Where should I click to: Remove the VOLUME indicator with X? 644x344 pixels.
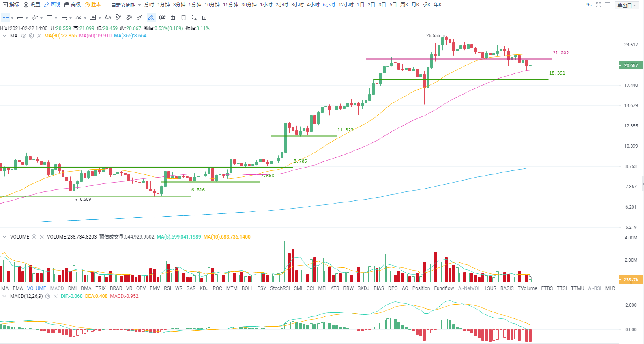click(x=41, y=237)
